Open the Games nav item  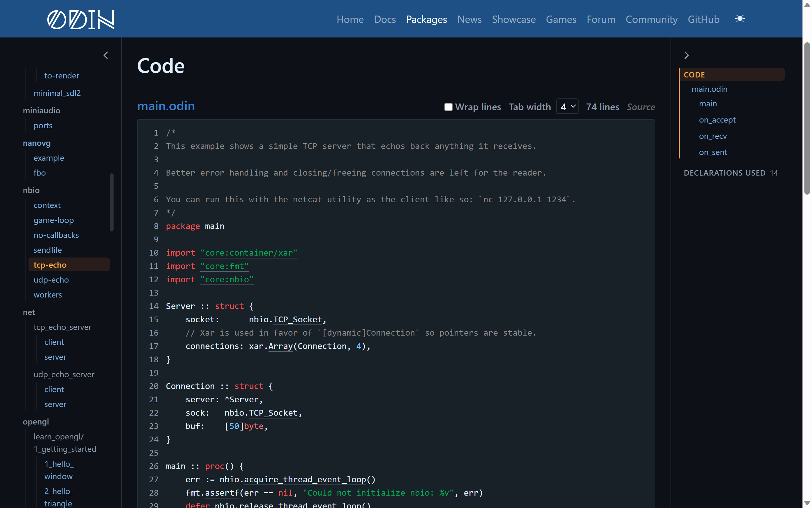561,19
